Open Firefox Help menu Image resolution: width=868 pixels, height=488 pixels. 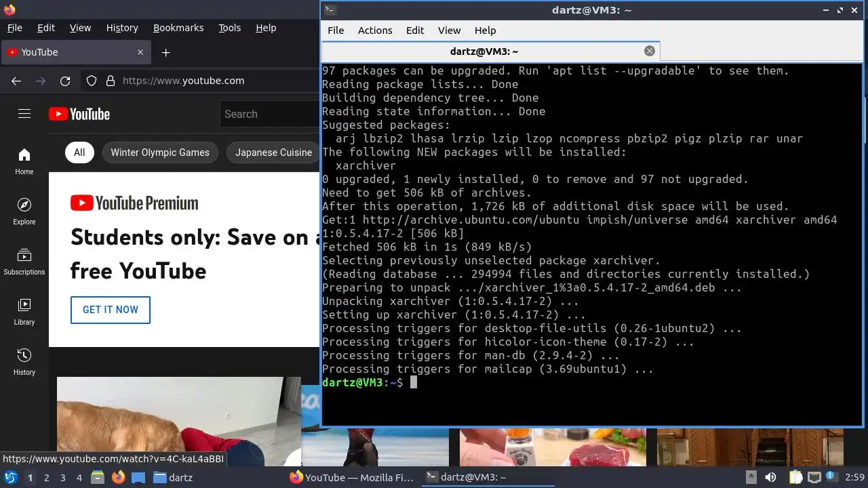coord(266,28)
